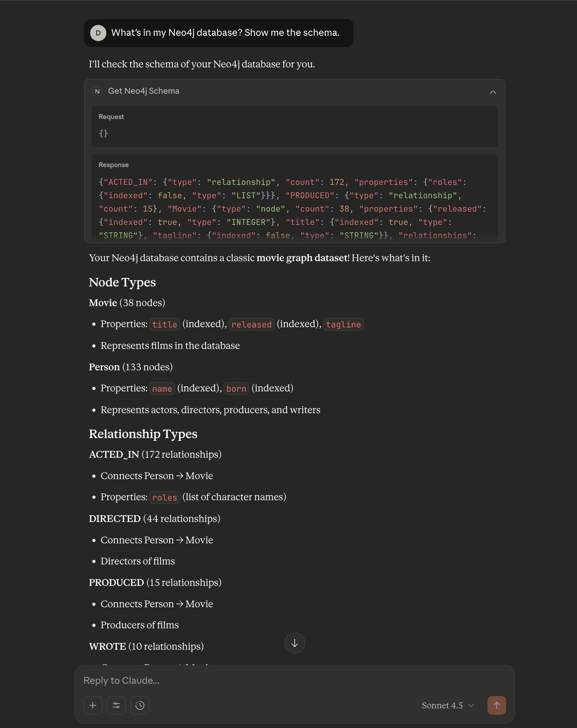Click the 'released' inline code chip

click(x=251, y=324)
